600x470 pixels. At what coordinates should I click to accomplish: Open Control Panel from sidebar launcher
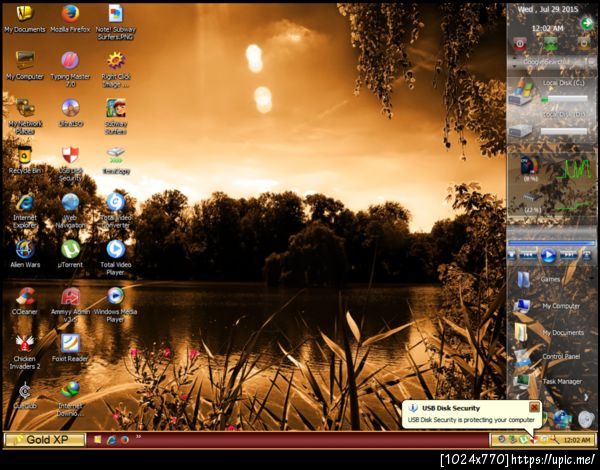coord(547,357)
